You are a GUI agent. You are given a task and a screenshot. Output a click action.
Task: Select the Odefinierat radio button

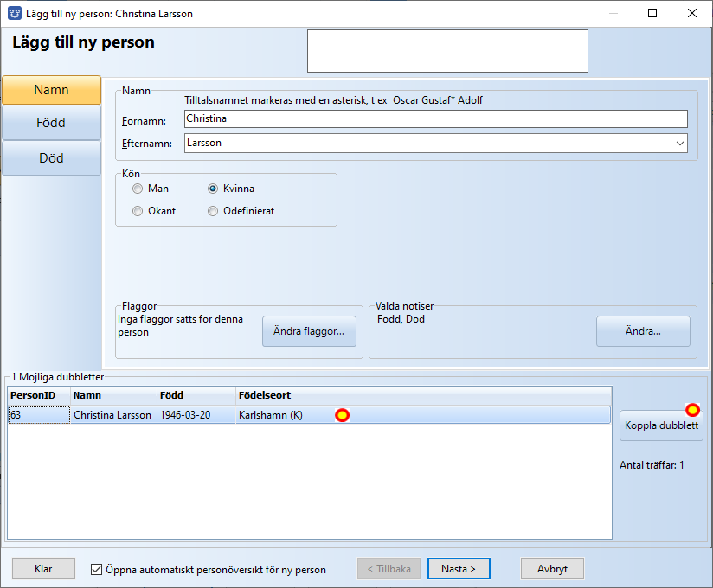213,211
